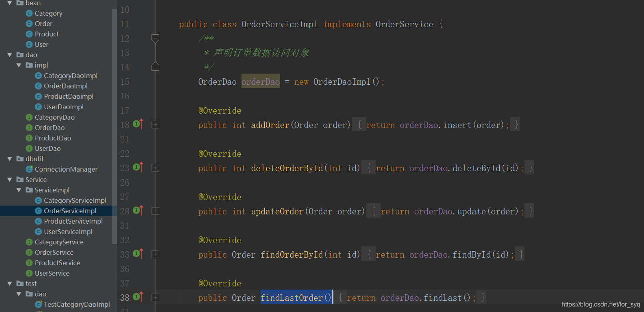The width and height of the screenshot is (644, 312).
Task: Collapse the impl package under dao
Action: click(19, 65)
